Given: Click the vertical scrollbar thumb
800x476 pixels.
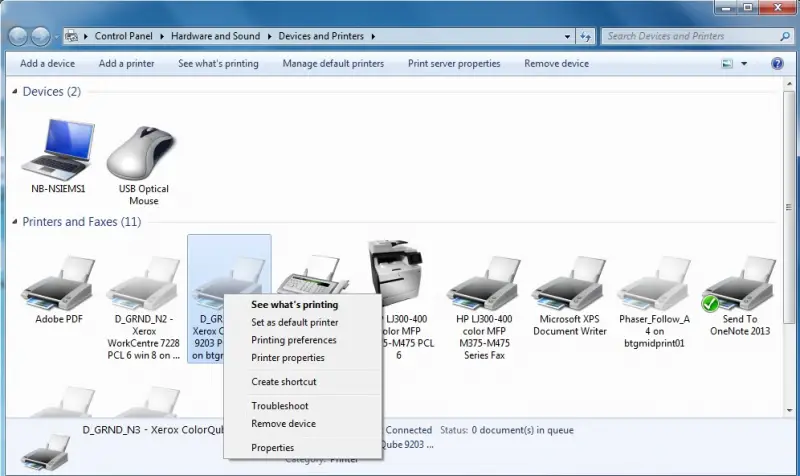Looking at the screenshot, I should coord(789,208).
